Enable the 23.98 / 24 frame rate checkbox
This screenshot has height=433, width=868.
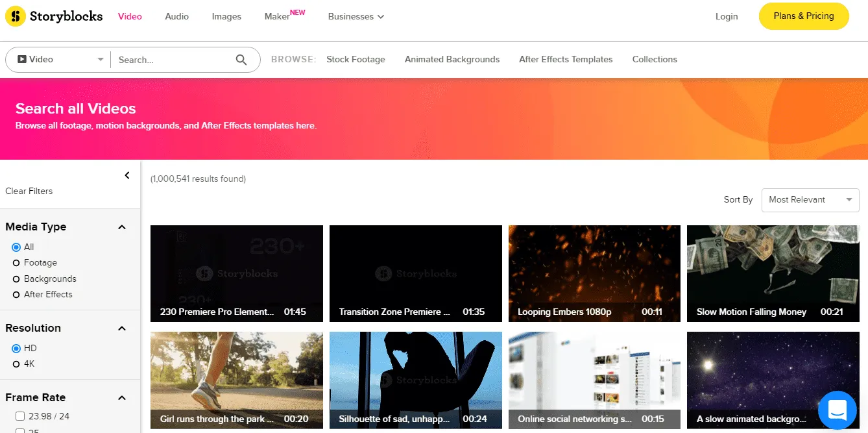[19, 416]
